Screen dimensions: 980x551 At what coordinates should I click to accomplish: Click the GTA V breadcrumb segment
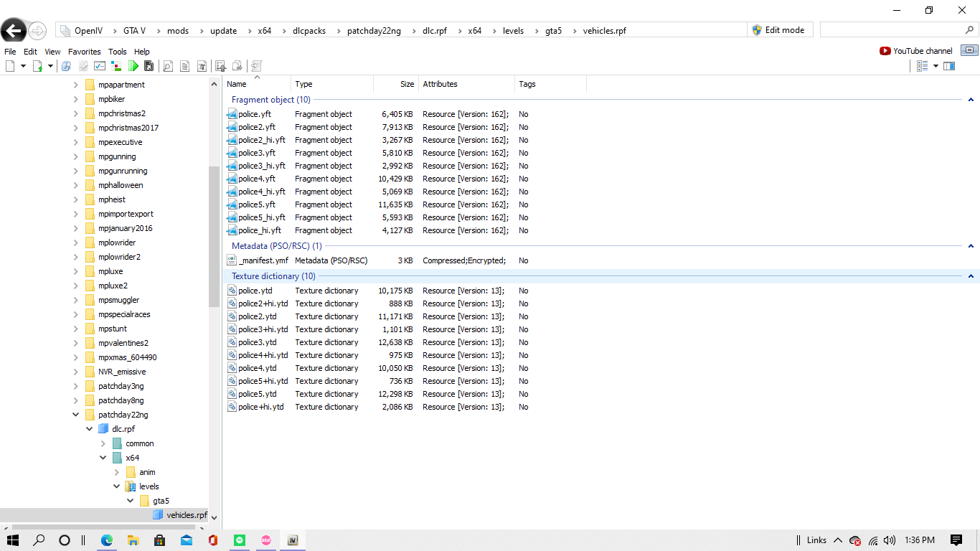[134, 31]
